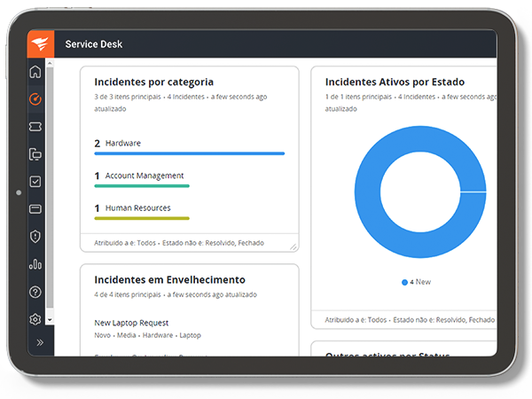This screenshot has width=532, height=399.
Task: Select the Hardware category bar
Action: 190,153
